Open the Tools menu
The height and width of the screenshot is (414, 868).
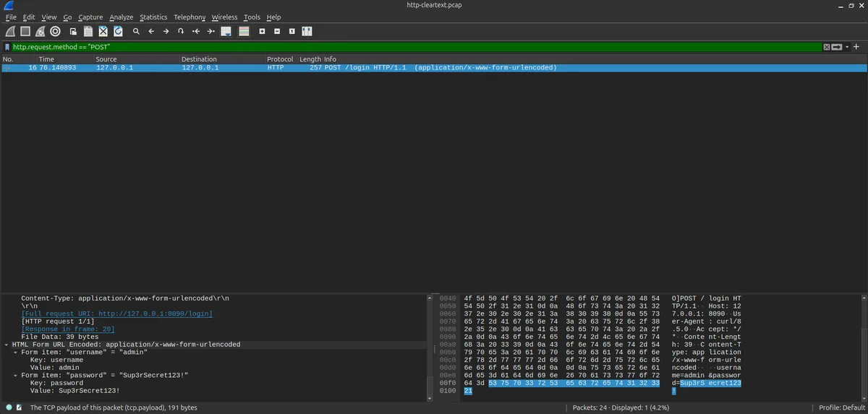click(252, 17)
